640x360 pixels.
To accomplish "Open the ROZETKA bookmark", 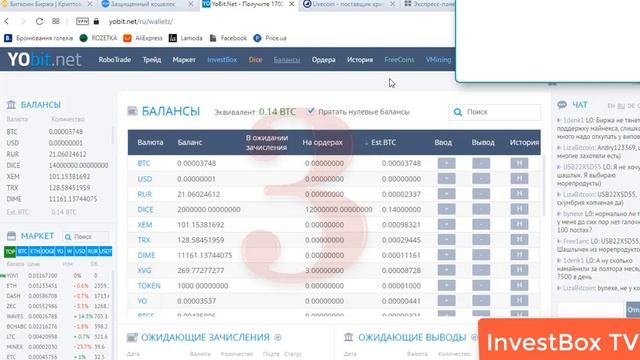I will pyautogui.click(x=98, y=38).
